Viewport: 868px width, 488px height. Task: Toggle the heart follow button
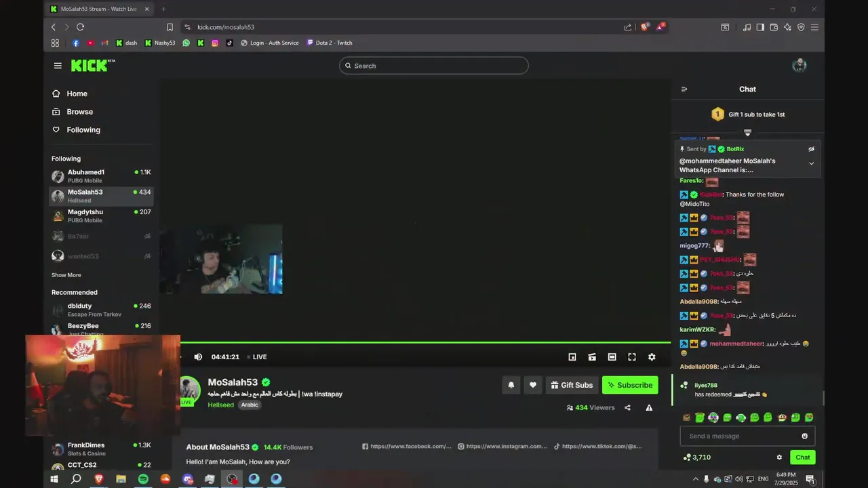(533, 385)
